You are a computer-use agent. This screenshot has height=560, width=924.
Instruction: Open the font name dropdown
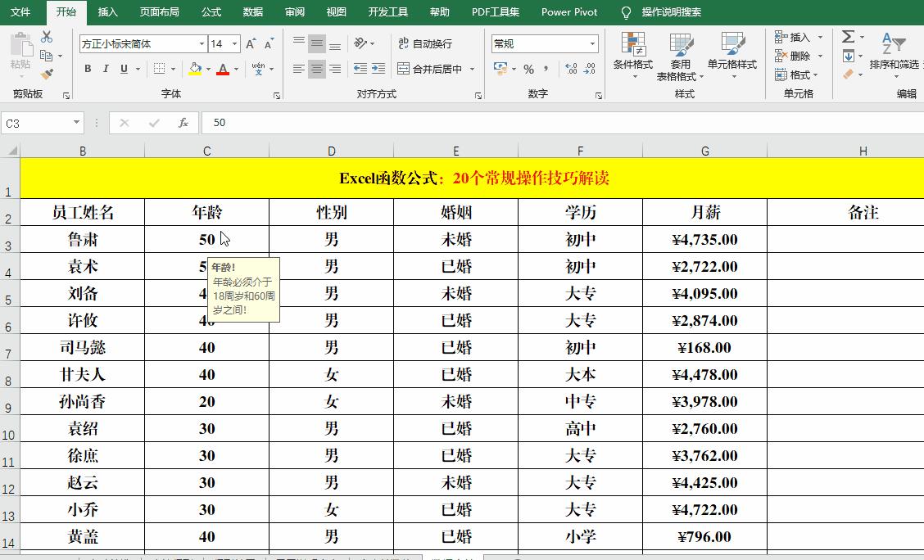201,43
